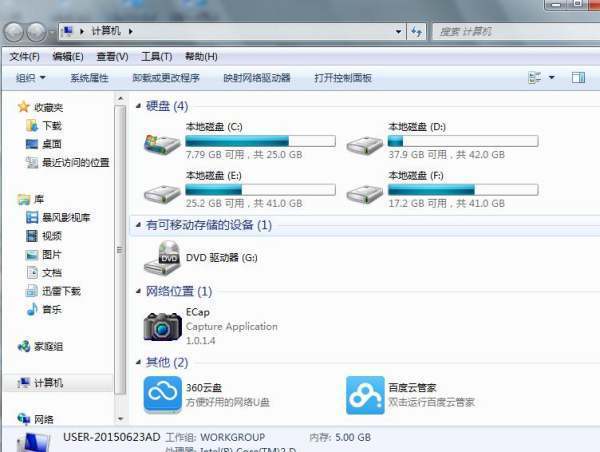
Task: Collapse the 硬盘 (4) group
Action: tap(138, 105)
